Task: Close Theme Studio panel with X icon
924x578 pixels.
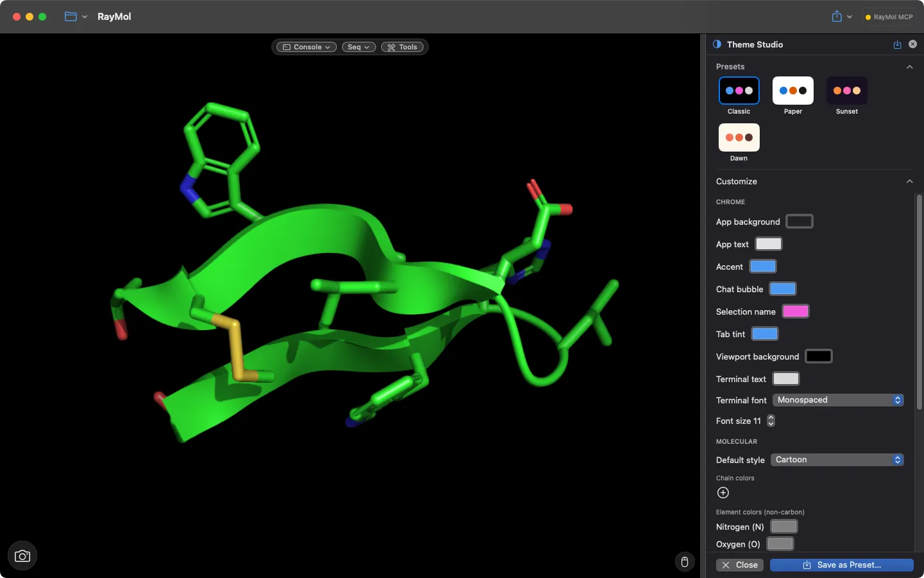Action: tap(912, 44)
